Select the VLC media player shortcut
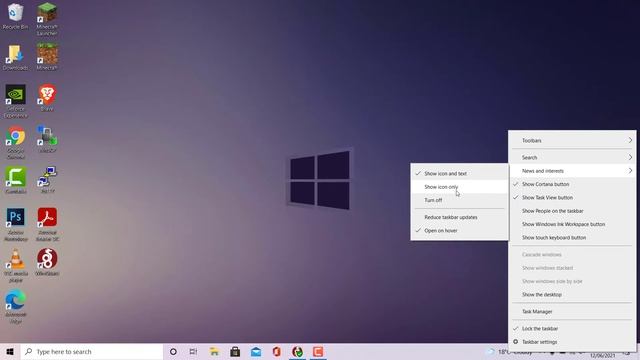 click(x=16, y=266)
